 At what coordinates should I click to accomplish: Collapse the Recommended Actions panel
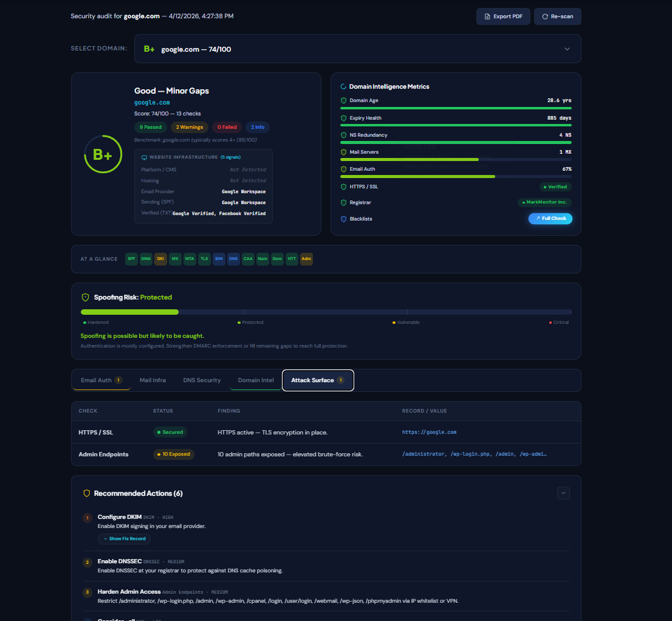563,493
